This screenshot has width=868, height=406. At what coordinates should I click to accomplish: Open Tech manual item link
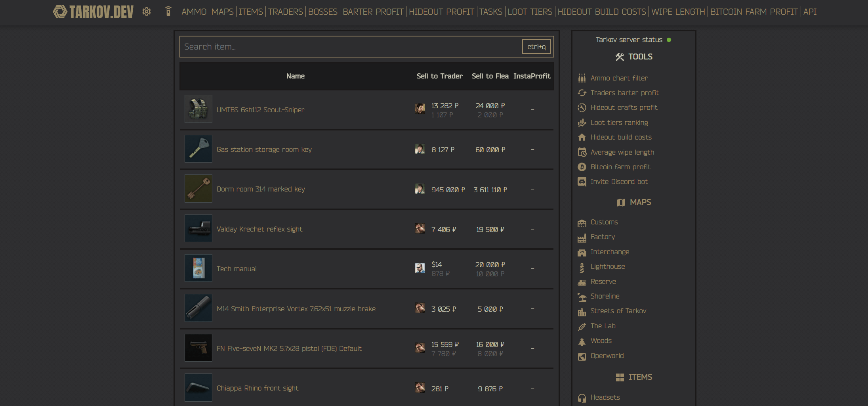[x=237, y=269]
